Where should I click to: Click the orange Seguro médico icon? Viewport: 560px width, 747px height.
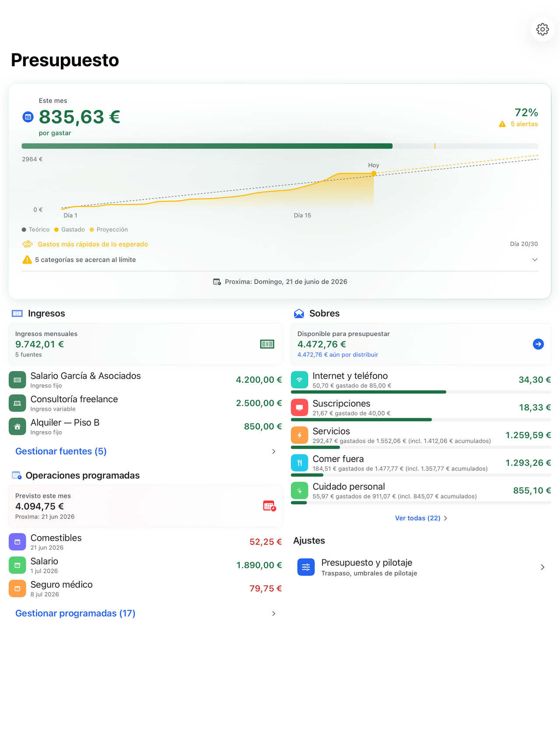(17, 589)
